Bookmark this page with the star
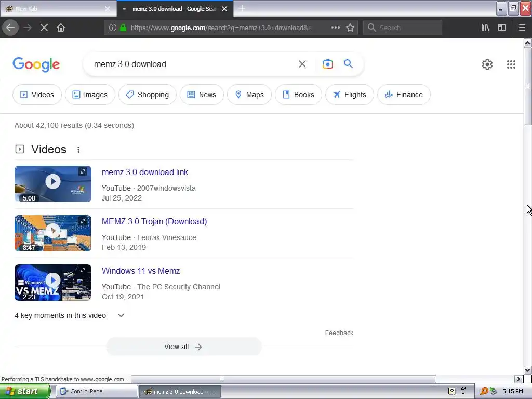This screenshot has height=399, width=532. point(350,28)
